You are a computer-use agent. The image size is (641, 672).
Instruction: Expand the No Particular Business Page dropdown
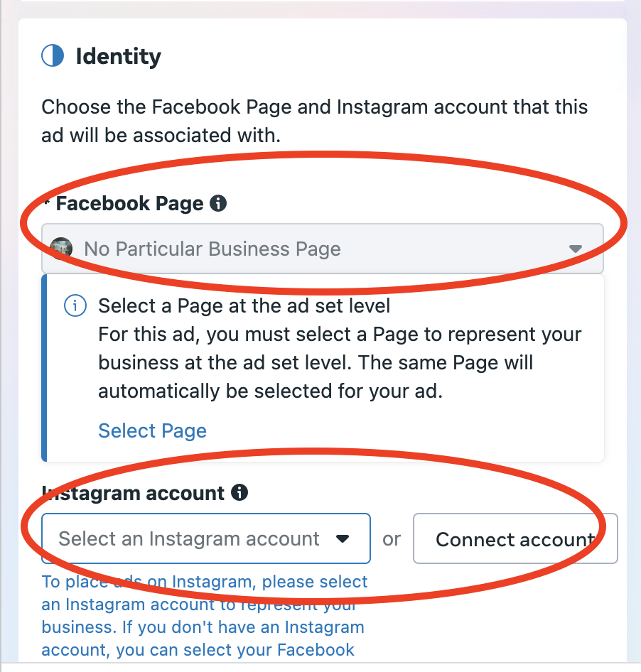[320, 249]
